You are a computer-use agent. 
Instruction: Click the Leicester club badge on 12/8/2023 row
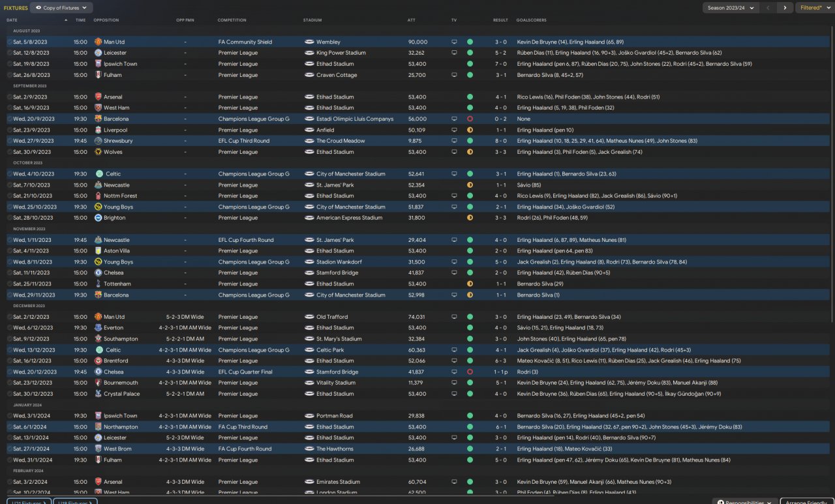[x=99, y=53]
